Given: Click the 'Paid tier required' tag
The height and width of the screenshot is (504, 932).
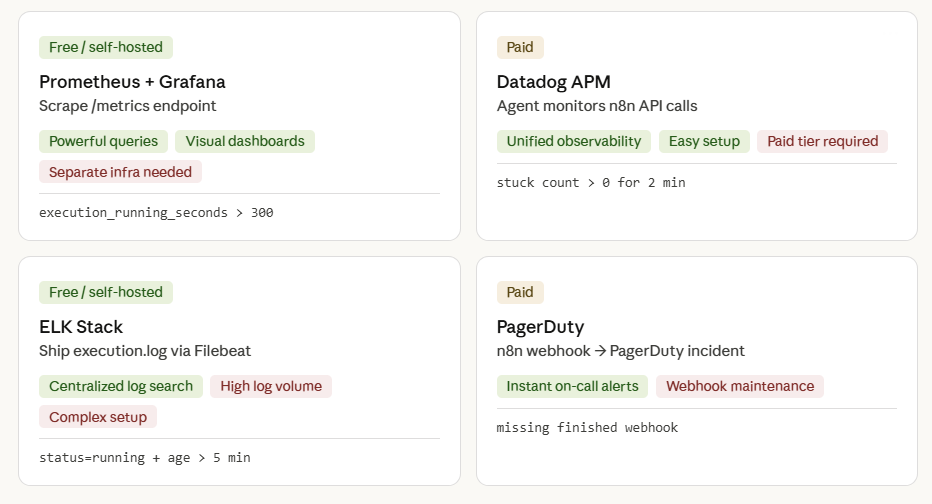Looking at the screenshot, I should coord(823,141).
